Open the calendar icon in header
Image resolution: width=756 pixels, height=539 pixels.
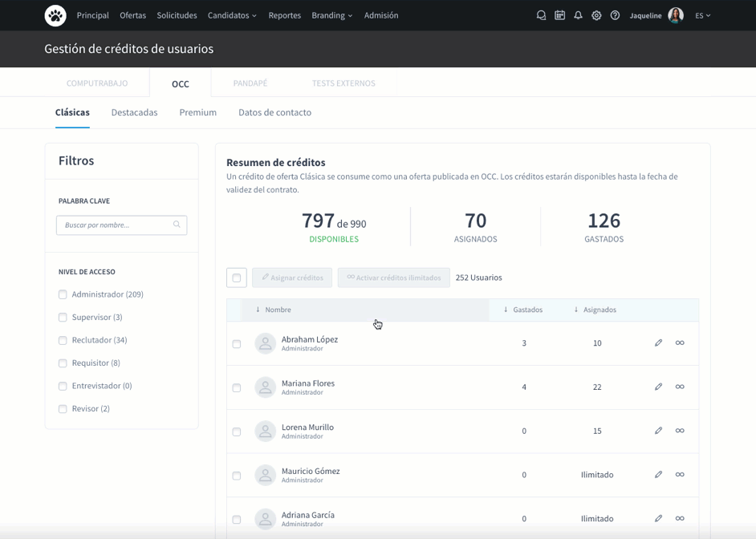tap(559, 15)
